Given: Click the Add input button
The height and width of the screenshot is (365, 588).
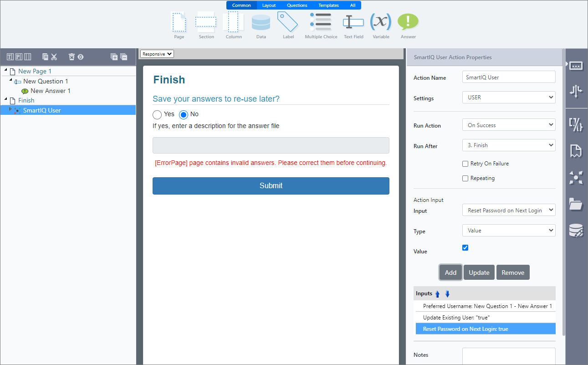Looking at the screenshot, I should (450, 272).
